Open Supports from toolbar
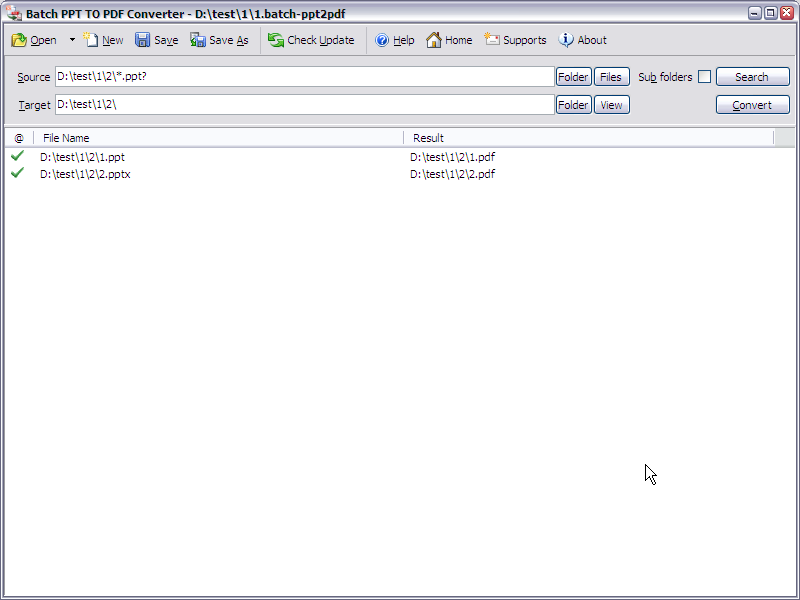The width and height of the screenshot is (800, 600). 515,40
